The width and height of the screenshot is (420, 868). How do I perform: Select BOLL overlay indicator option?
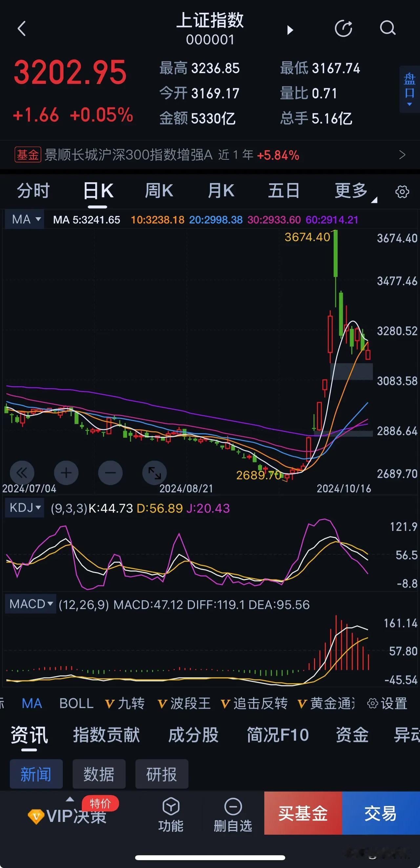(x=76, y=703)
